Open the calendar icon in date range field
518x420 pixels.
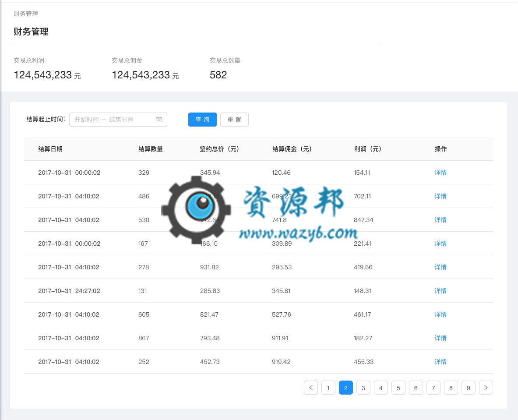159,120
